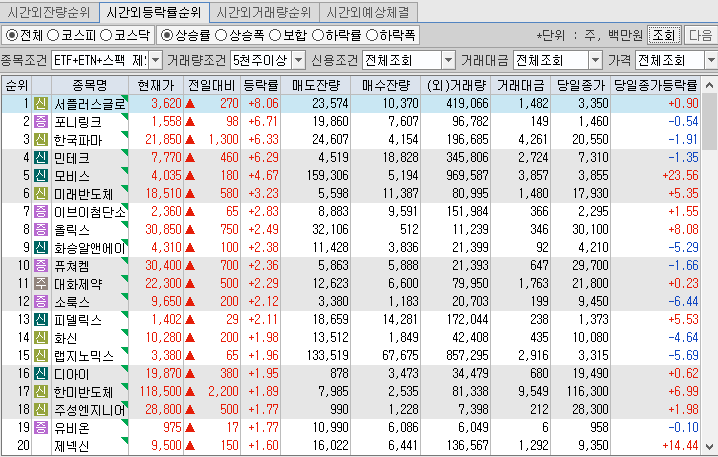Click 당일종가 column header
718x457 pixels.
pyautogui.click(x=581, y=86)
